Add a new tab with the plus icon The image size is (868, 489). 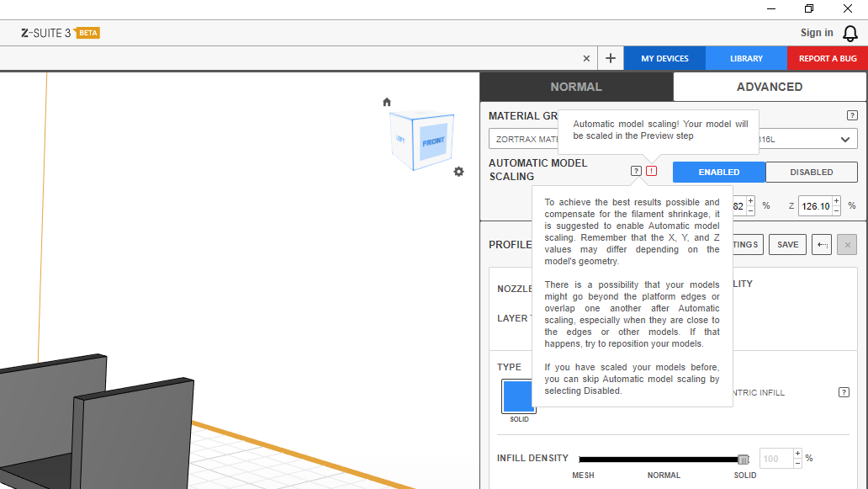coord(611,59)
